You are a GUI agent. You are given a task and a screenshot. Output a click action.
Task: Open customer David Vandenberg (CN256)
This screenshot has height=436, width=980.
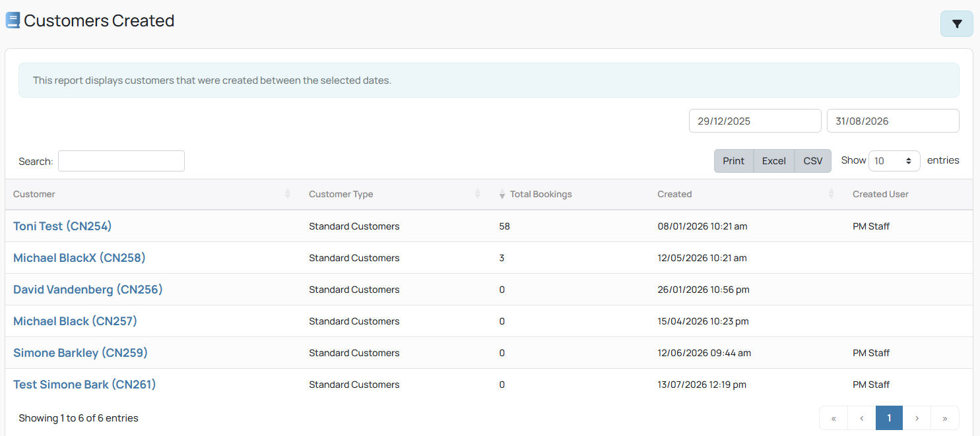click(x=88, y=290)
